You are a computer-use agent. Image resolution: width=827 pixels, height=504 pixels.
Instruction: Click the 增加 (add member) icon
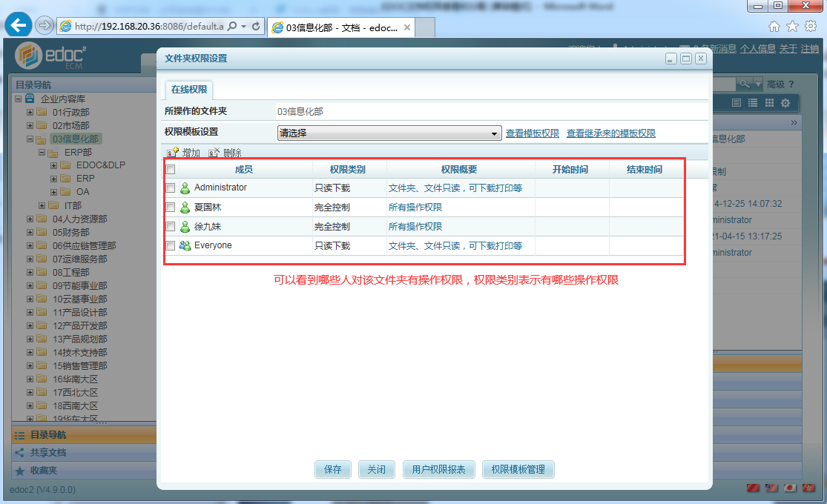[x=173, y=153]
